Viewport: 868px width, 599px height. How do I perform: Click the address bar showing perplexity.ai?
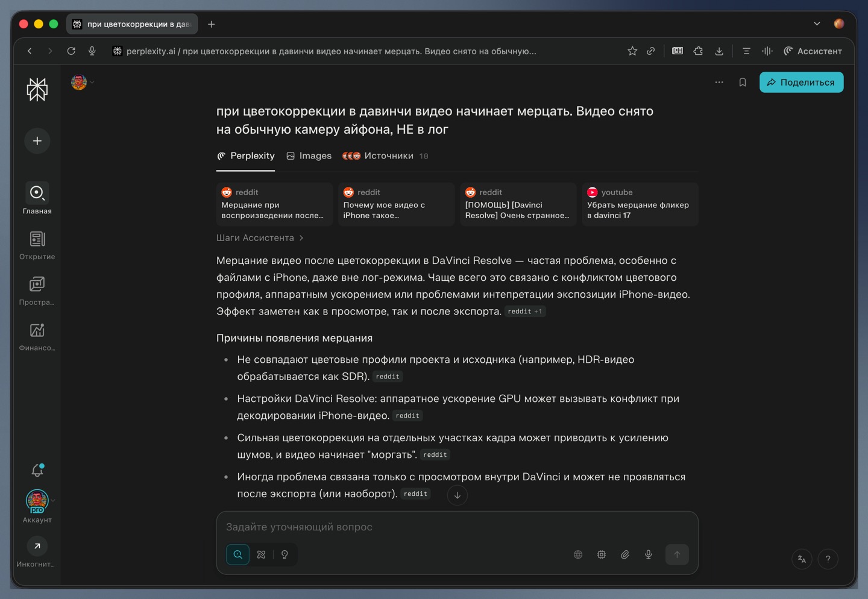pyautogui.click(x=331, y=51)
